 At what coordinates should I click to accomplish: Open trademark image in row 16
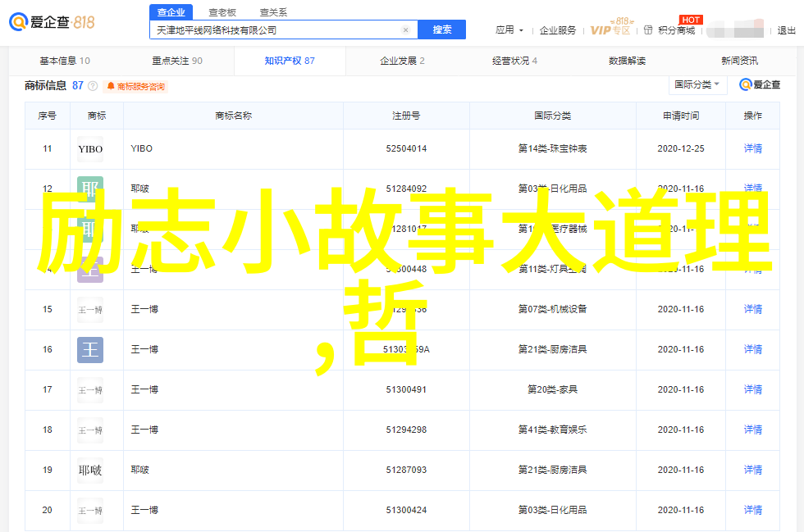pyautogui.click(x=90, y=349)
